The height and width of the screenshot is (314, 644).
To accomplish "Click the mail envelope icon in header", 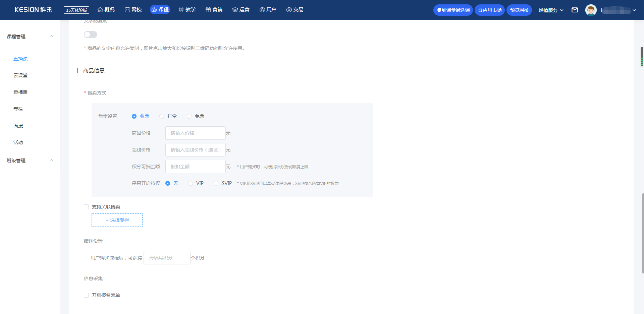I will tap(575, 10).
